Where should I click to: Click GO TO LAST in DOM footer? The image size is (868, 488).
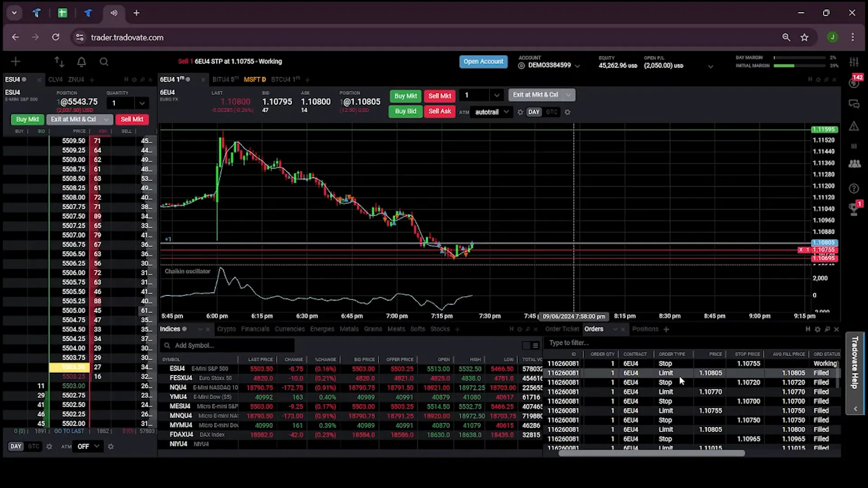[x=69, y=432]
